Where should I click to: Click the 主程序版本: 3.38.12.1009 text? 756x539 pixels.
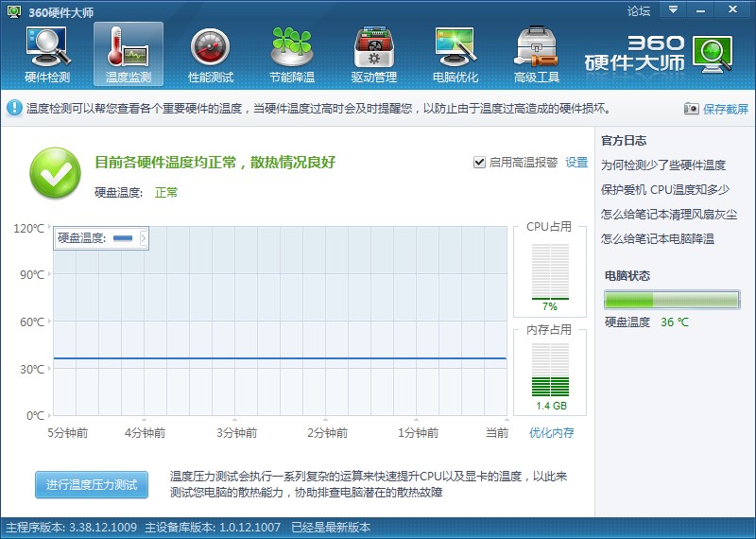click(72, 527)
